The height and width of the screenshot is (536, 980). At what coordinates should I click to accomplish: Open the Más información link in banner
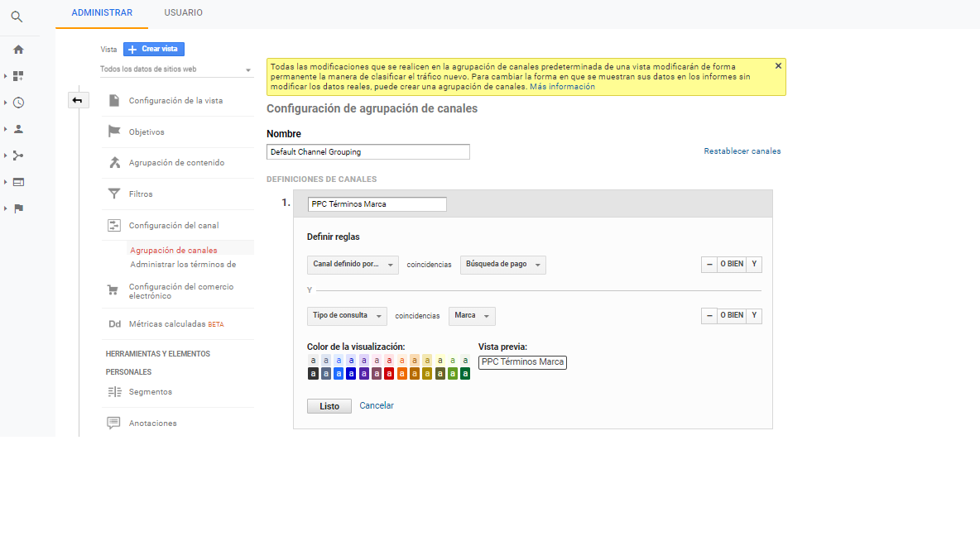click(x=562, y=87)
